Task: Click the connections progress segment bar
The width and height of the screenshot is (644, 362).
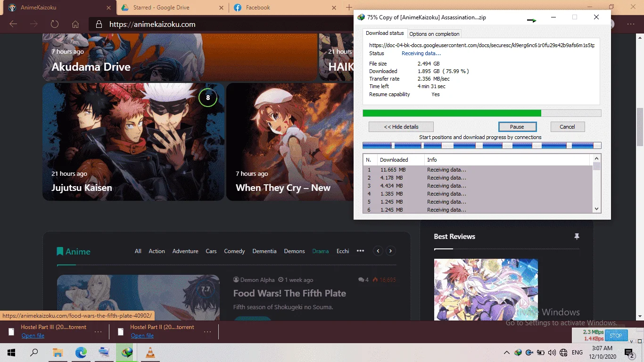Action: pyautogui.click(x=482, y=146)
